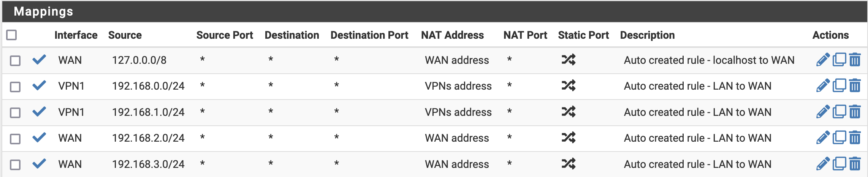Toggle the select-all checkbox in header
868x177 pixels.
[12, 35]
